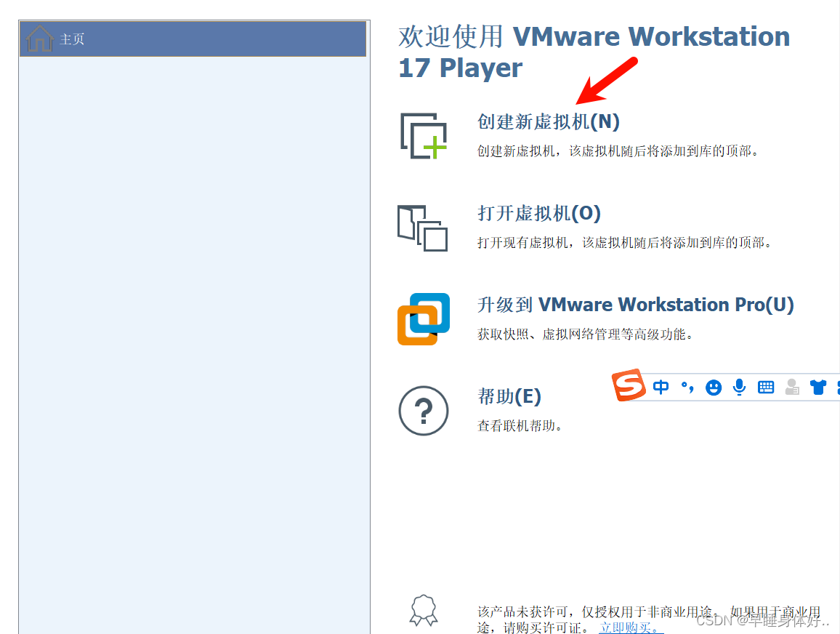Click description text 查看联机帮助

[519, 426]
